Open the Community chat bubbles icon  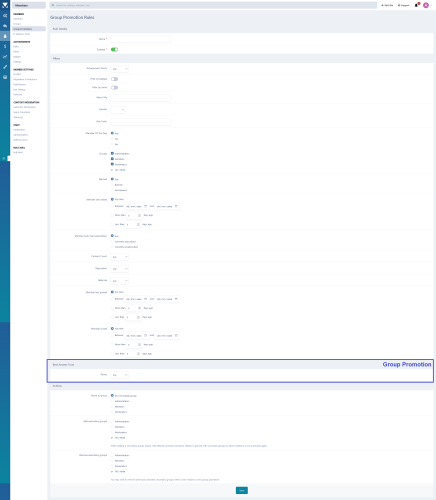point(5,26)
